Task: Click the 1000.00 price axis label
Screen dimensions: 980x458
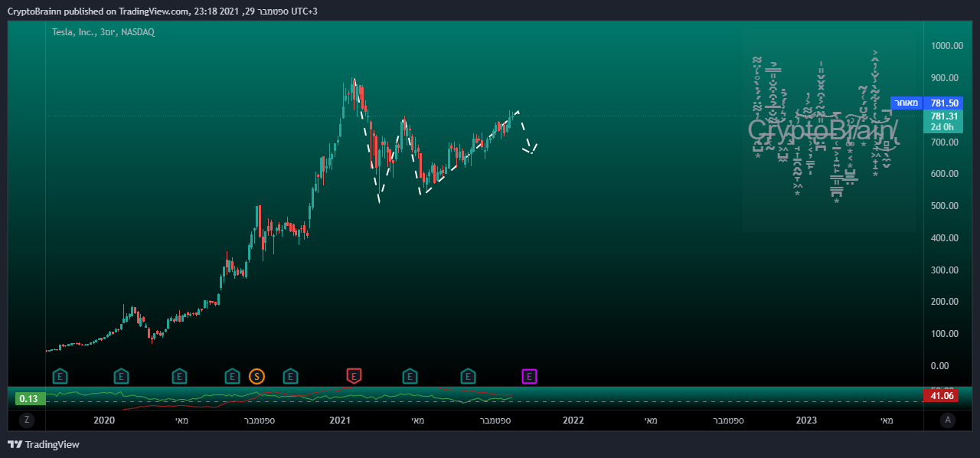Action: click(947, 46)
